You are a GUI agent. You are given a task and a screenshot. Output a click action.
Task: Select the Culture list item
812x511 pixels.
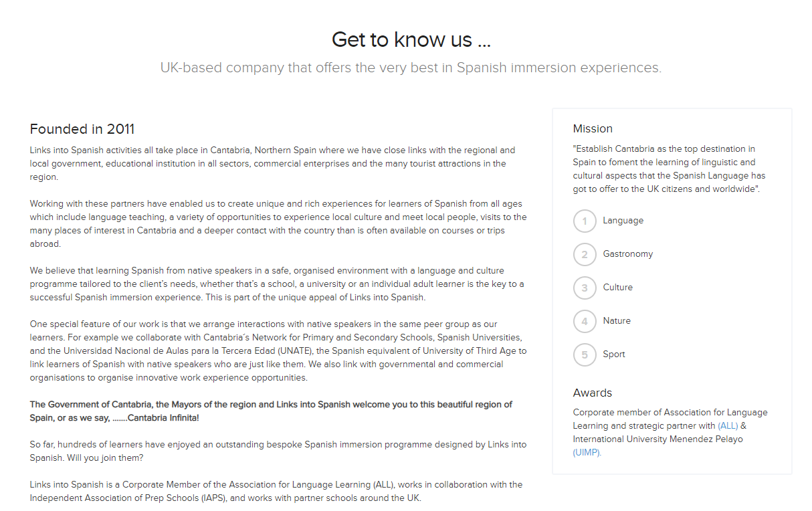[x=617, y=288]
